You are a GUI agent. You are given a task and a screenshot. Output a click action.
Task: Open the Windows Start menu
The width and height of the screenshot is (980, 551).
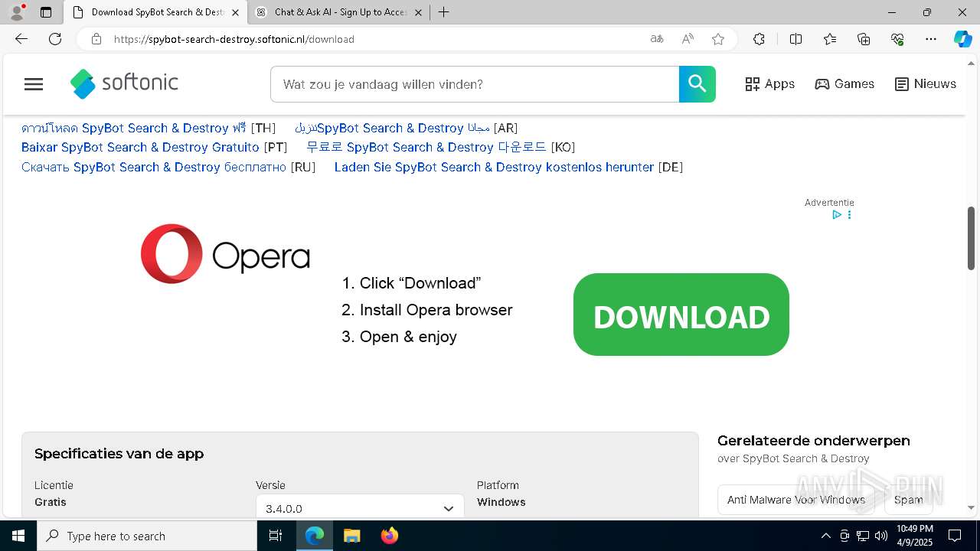point(18,536)
